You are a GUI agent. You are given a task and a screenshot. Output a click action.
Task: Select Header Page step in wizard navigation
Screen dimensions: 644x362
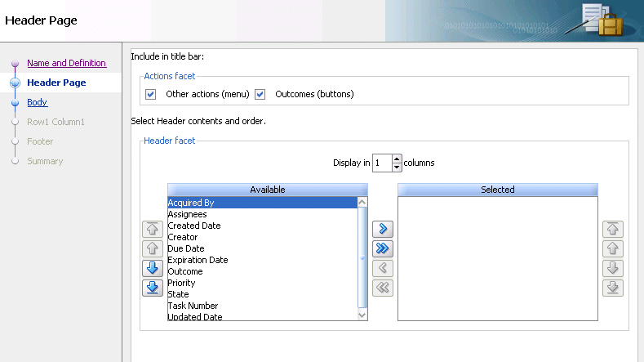[x=56, y=83]
